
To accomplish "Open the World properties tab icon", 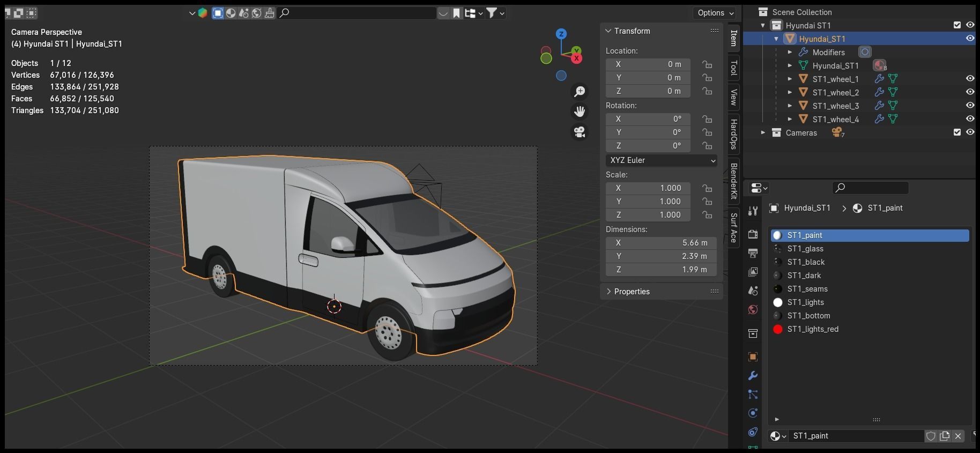I will tap(753, 309).
